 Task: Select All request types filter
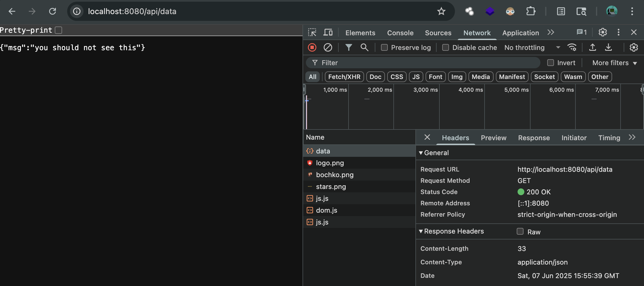click(x=312, y=77)
